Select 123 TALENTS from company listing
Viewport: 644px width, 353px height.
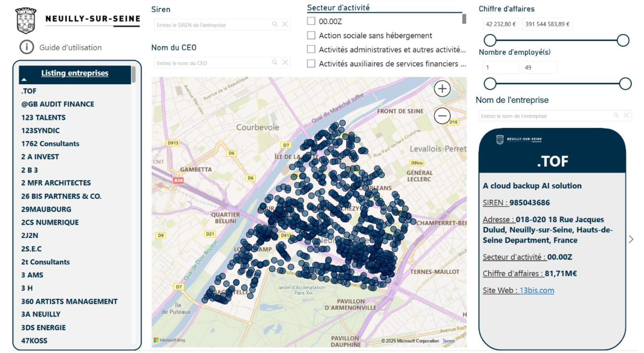pos(43,118)
